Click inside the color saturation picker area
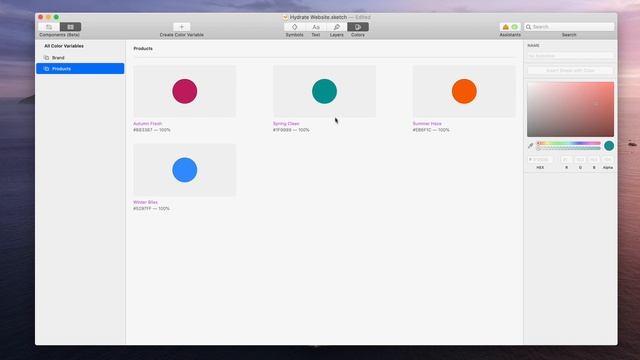Screen dimensions: 640x360 570,109
